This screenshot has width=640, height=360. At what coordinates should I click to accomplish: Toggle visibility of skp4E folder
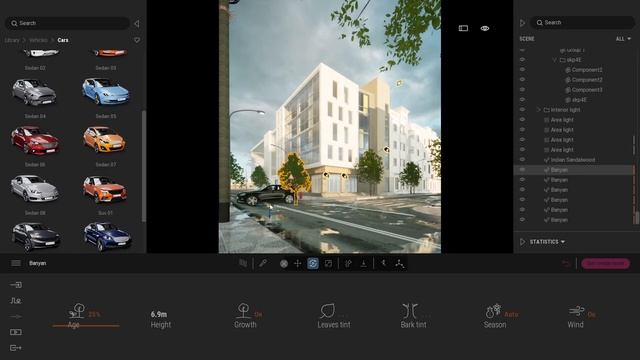pos(522,60)
